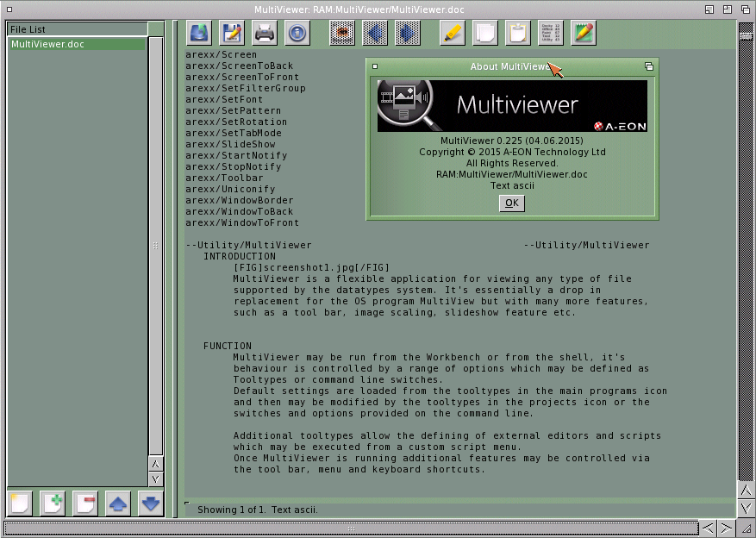Click the File List column header
Screen dimensions: 756x538
point(78,29)
